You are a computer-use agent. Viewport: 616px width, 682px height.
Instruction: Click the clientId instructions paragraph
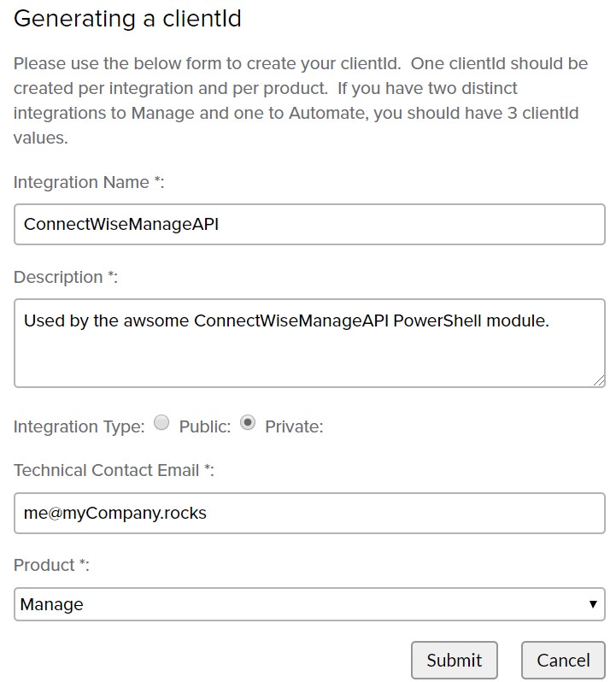coord(300,101)
